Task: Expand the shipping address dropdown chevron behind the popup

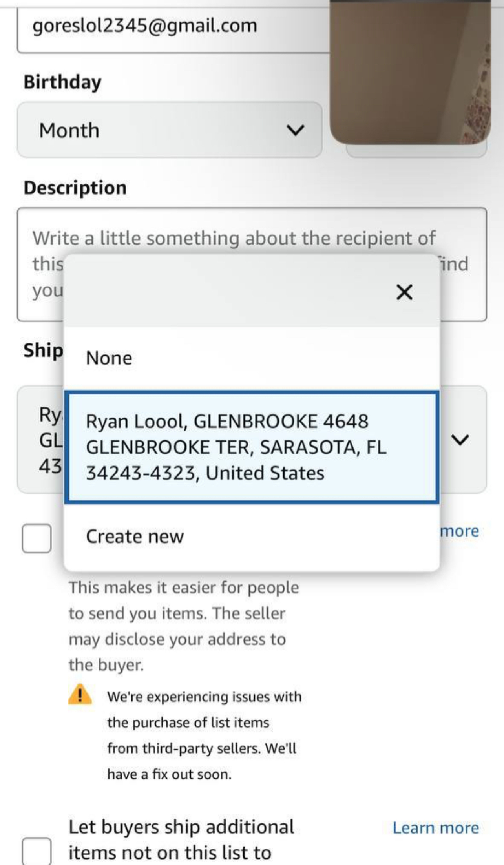Action: click(x=460, y=440)
